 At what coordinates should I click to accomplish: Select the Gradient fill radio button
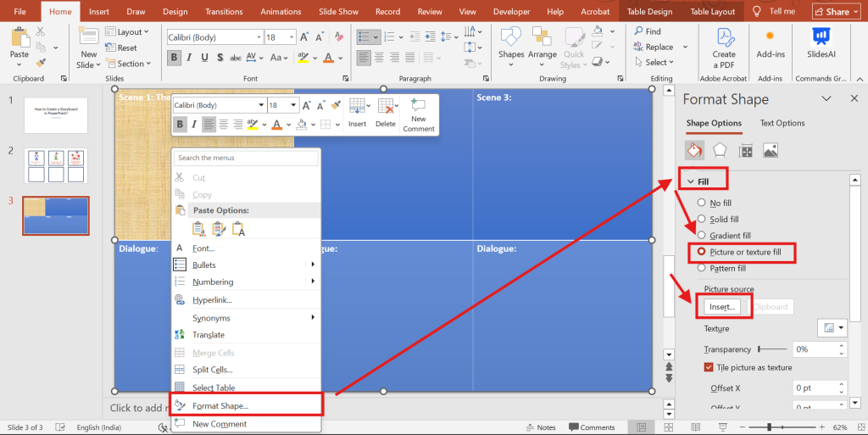701,235
